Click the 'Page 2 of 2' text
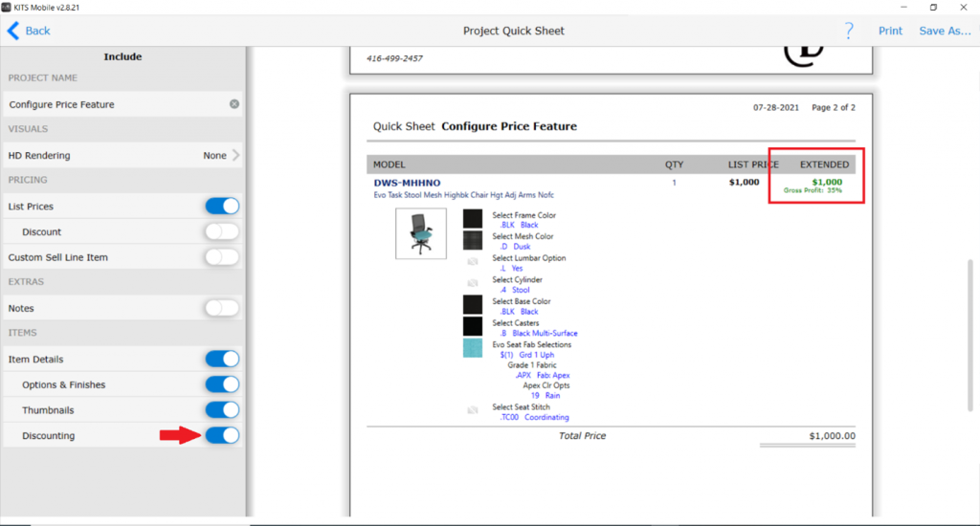This screenshot has height=526, width=980. tap(834, 107)
